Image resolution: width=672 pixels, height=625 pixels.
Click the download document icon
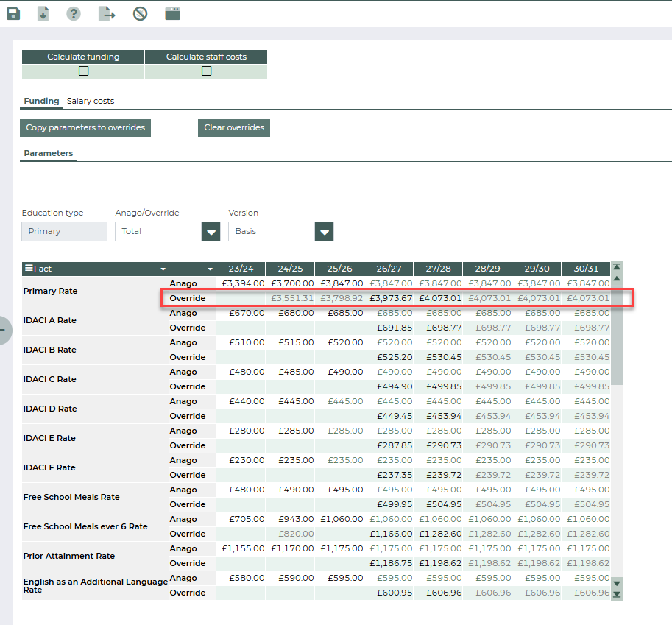tap(43, 13)
